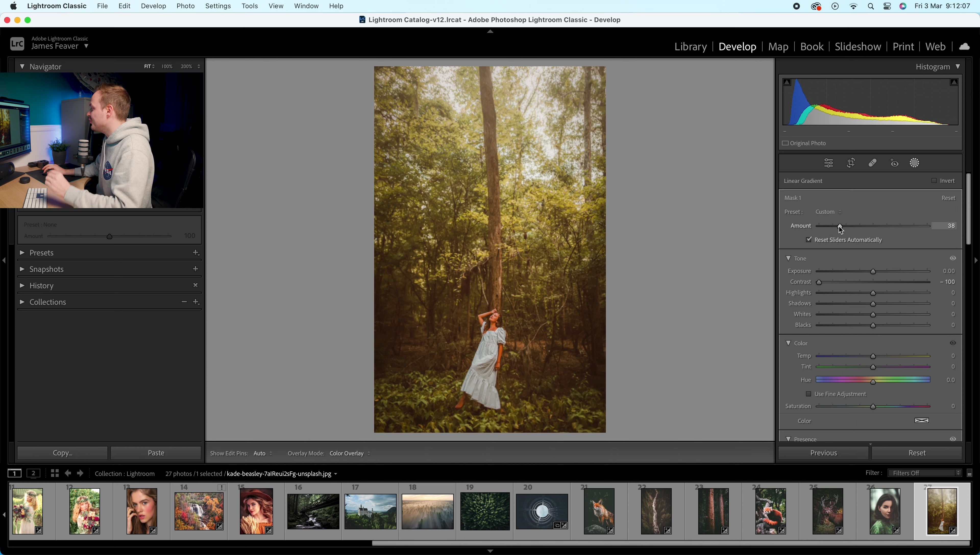Expand the Presets panel
The image size is (980, 555).
click(x=22, y=252)
